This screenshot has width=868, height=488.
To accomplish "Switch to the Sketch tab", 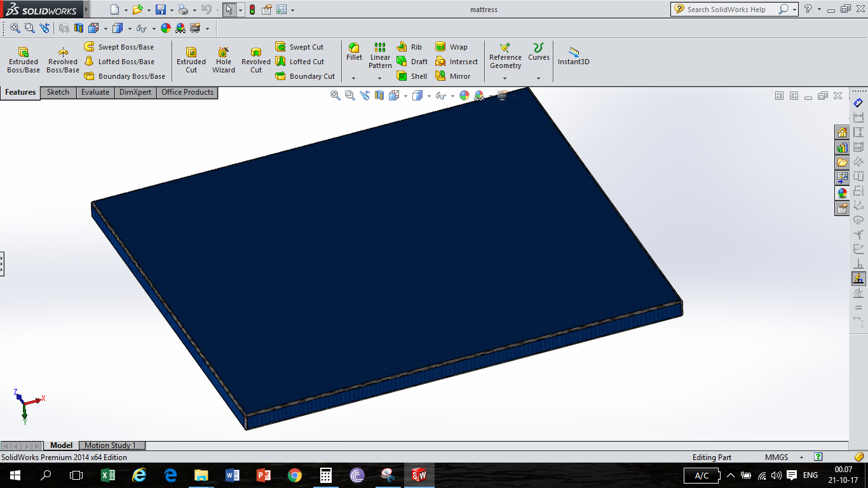I will click(x=58, y=93).
